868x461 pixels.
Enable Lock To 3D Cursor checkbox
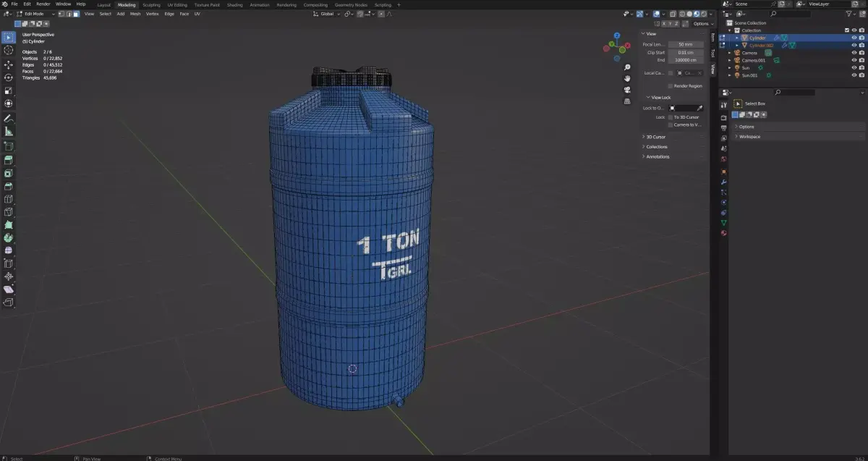(x=671, y=117)
